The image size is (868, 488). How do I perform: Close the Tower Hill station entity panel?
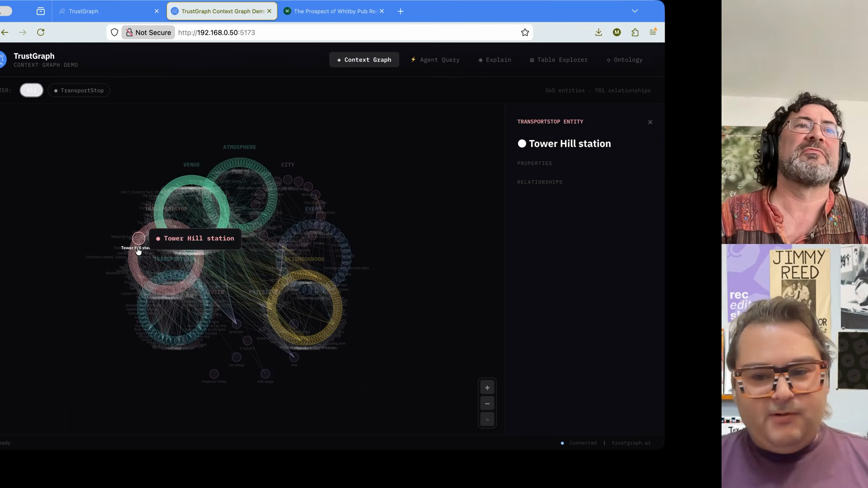pos(650,122)
